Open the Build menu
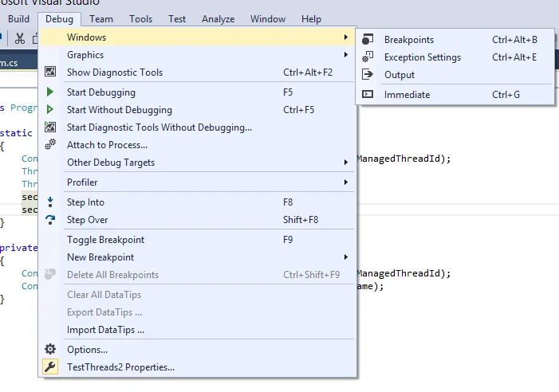Image resolution: width=559 pixels, height=392 pixels. click(18, 19)
